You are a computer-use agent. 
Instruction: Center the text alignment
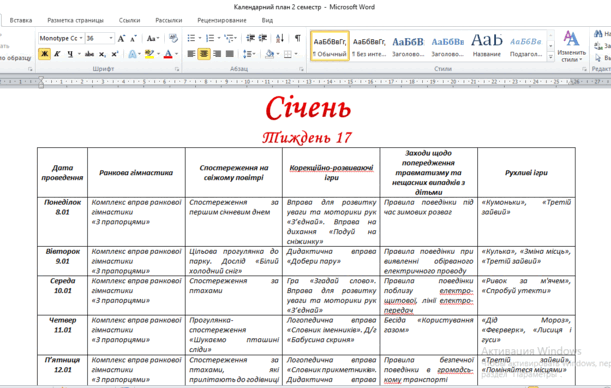(x=204, y=54)
